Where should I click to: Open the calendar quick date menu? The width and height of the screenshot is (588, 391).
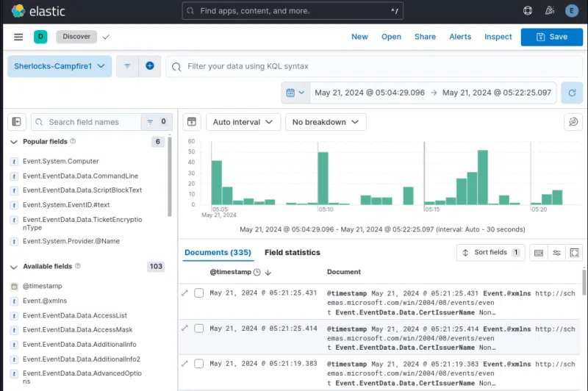pos(294,93)
